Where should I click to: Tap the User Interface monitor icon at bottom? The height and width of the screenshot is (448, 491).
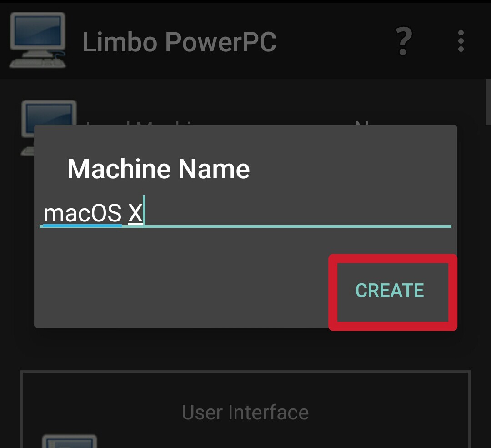tap(69, 441)
